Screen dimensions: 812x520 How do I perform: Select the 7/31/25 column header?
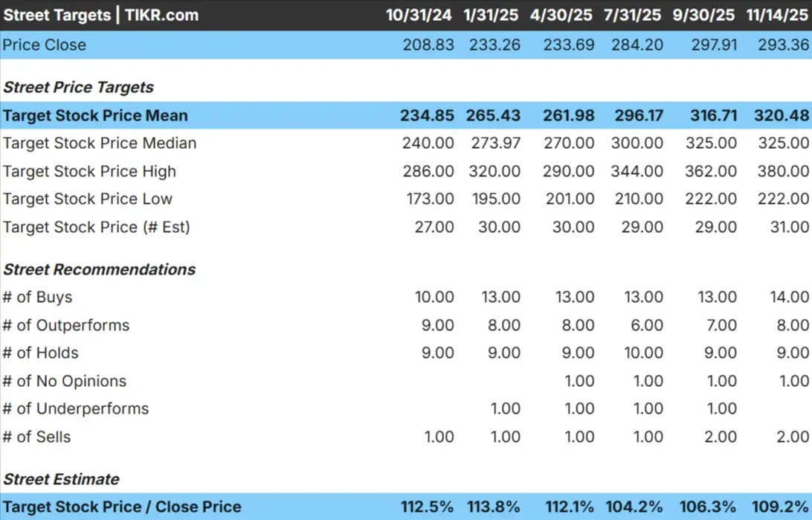(631, 15)
